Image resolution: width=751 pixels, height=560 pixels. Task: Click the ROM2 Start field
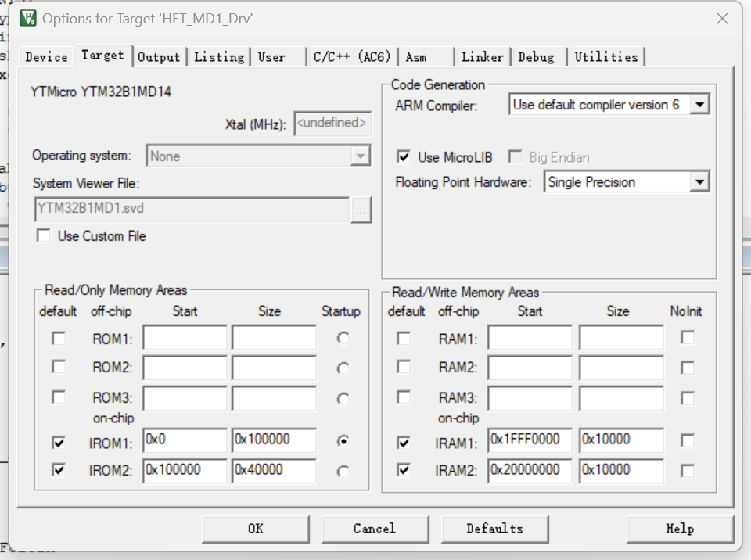click(x=185, y=368)
